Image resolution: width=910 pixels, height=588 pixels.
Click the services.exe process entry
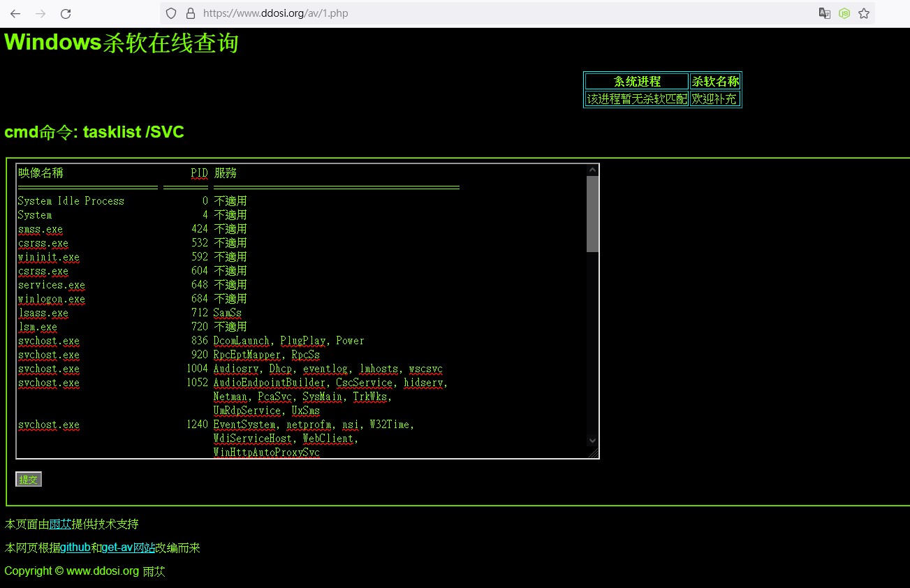point(52,285)
